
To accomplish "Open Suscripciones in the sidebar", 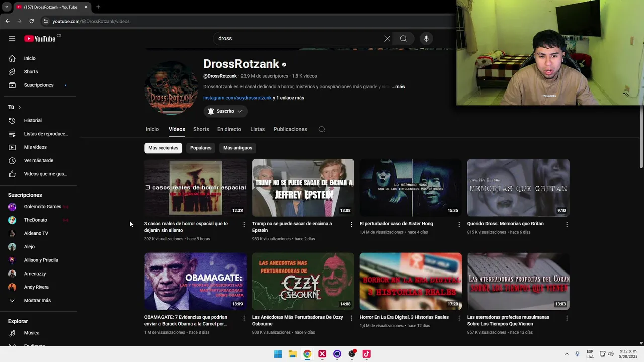I will 39,85.
